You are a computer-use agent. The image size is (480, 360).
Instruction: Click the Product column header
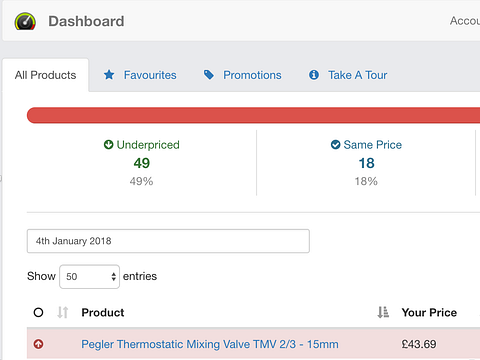tap(103, 312)
